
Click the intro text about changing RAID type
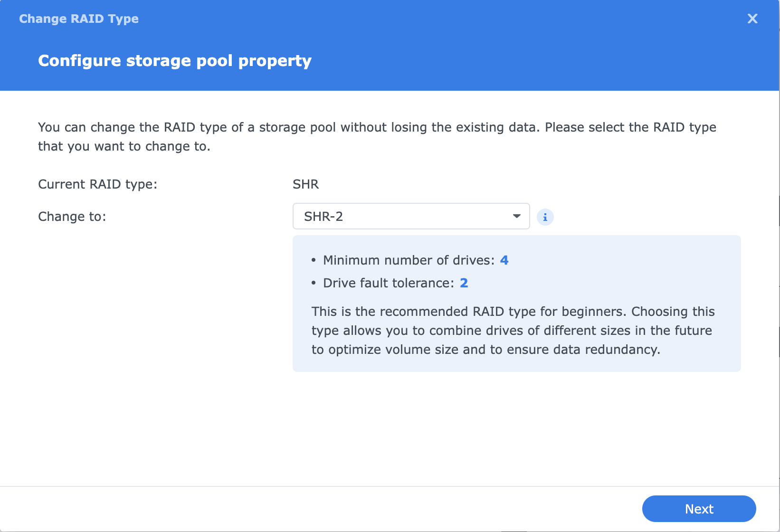[377, 137]
